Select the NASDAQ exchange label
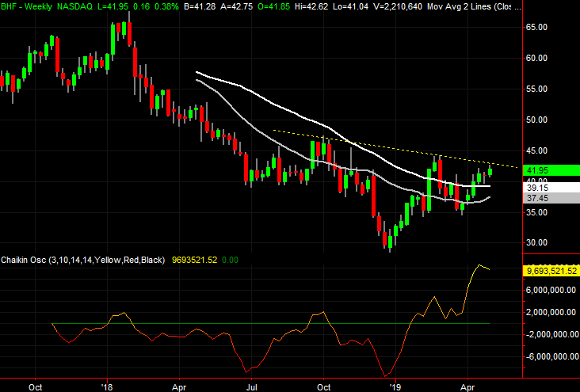580x392 pixels. click(74, 6)
